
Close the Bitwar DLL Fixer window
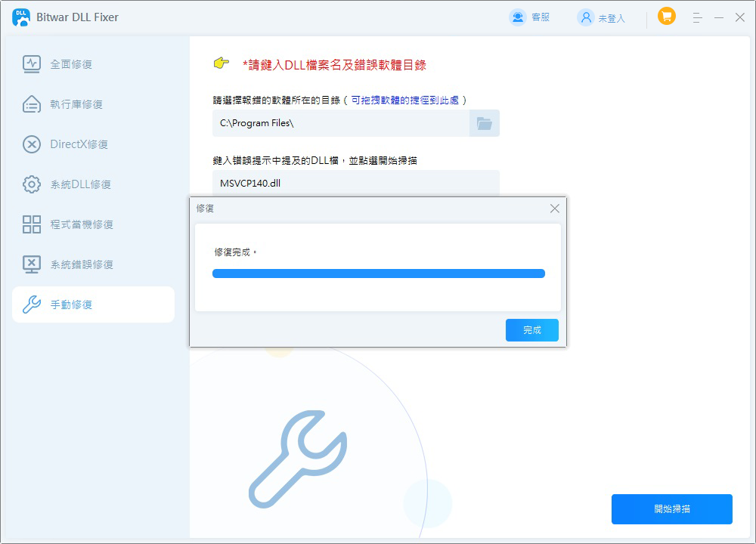(740, 17)
